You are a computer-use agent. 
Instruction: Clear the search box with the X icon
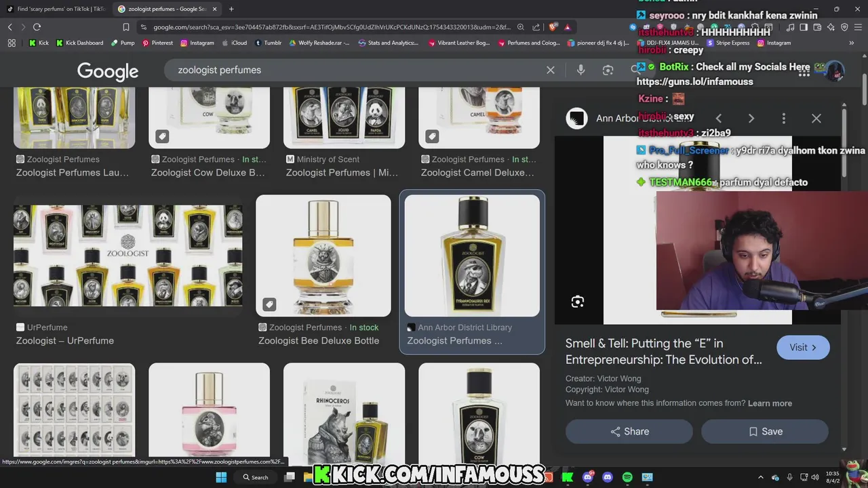[551, 70]
